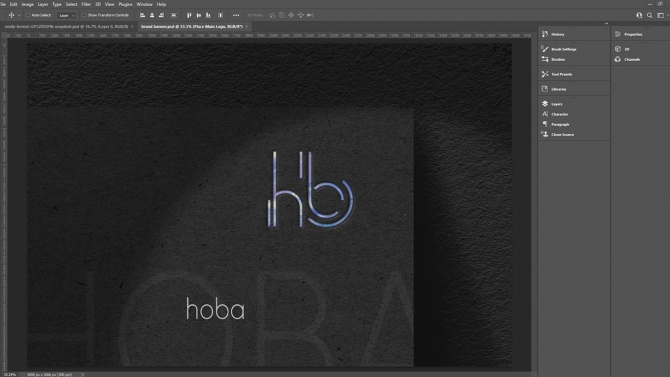Open the Layer menu
The width and height of the screenshot is (670, 377).
tap(43, 4)
